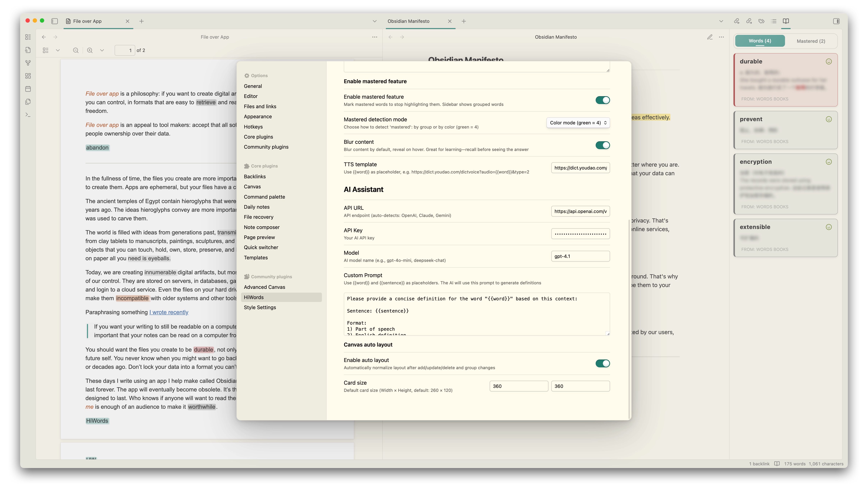This screenshot has width=868, height=495.
Task: Open Mastered detection mode dropdown
Action: pyautogui.click(x=578, y=123)
